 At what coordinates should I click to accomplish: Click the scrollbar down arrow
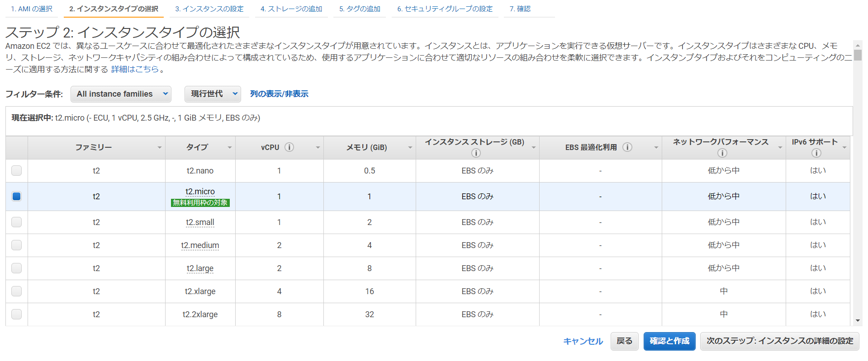pyautogui.click(x=858, y=321)
